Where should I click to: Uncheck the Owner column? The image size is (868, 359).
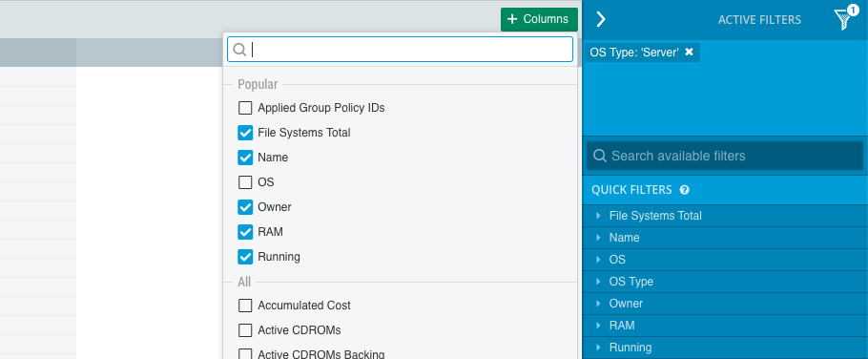coord(245,206)
